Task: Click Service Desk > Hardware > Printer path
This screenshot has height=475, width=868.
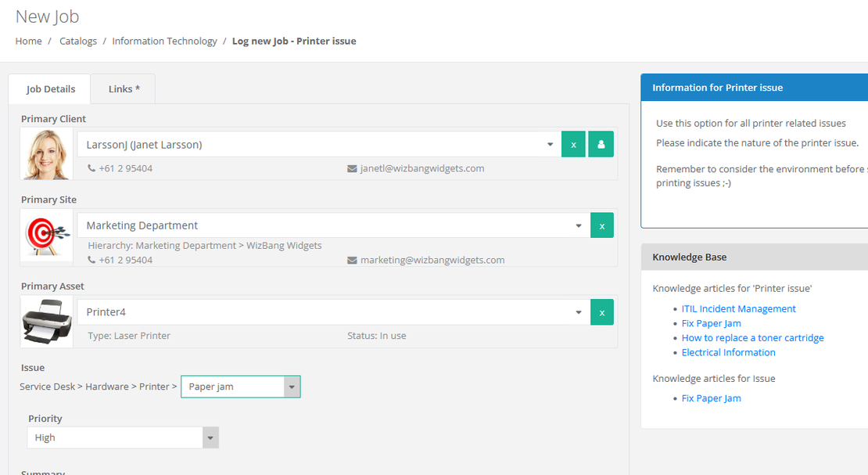Action: [98, 387]
